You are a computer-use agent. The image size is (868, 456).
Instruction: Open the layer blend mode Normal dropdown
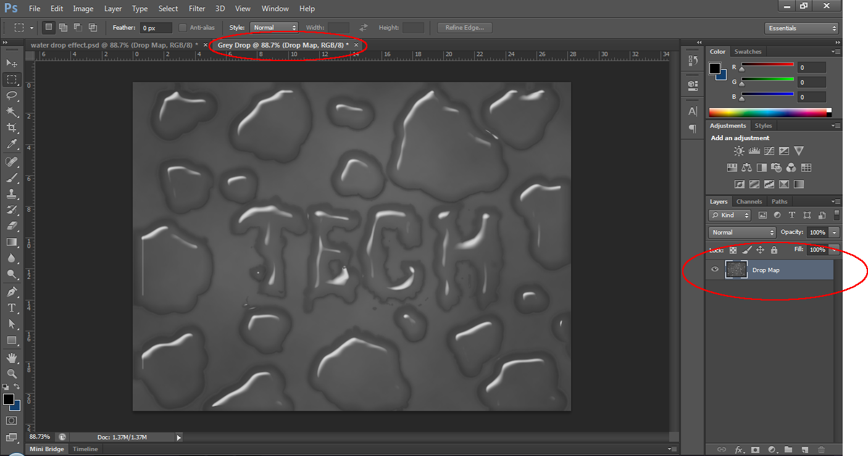tap(742, 233)
